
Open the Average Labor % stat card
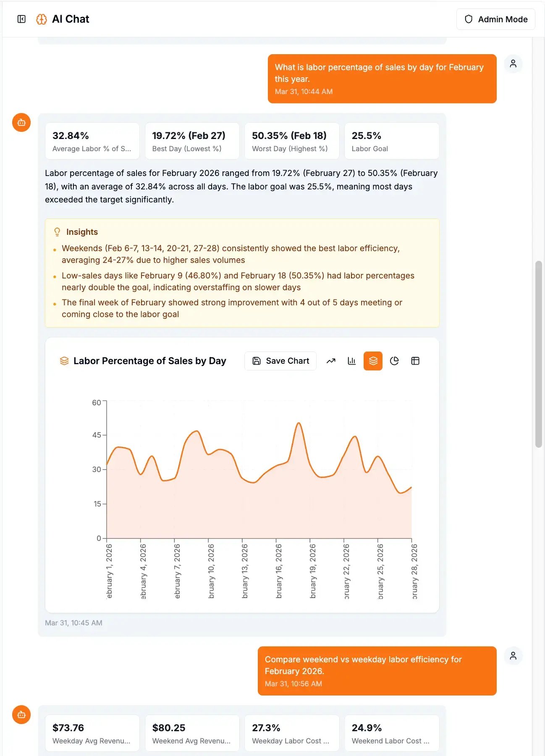click(92, 141)
